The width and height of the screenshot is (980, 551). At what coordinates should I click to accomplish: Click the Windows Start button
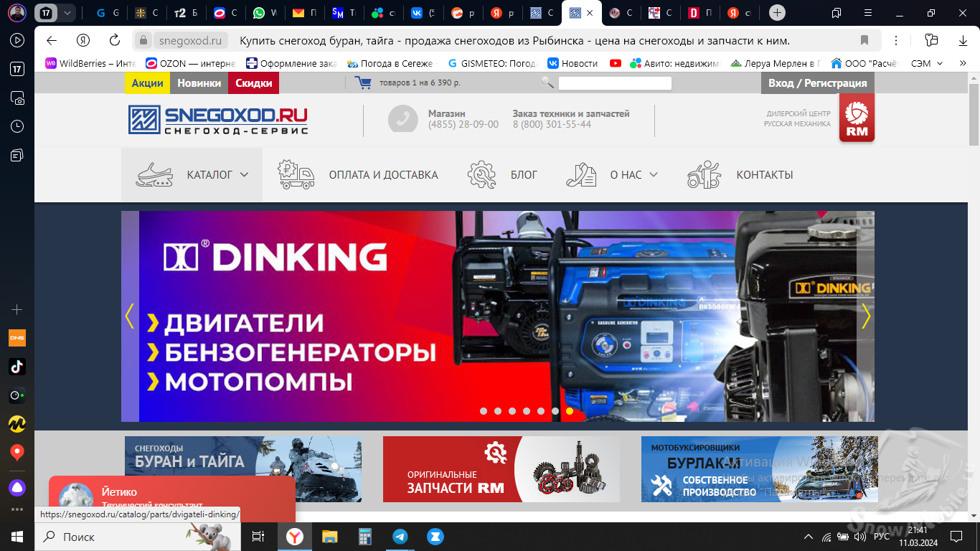(17, 537)
